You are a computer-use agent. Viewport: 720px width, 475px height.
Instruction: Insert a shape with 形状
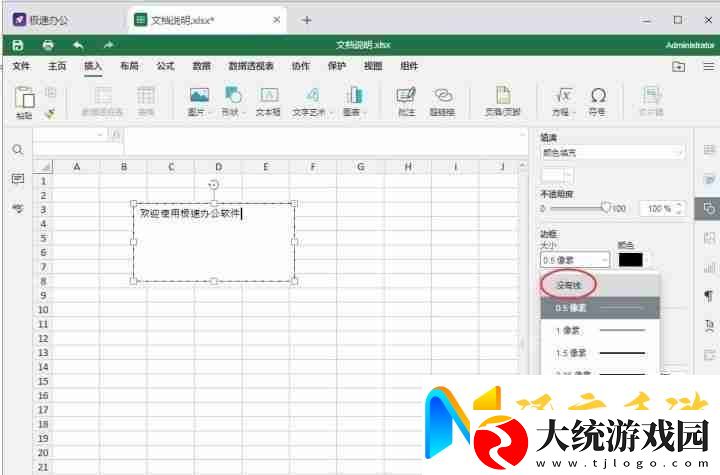pyautogui.click(x=233, y=102)
